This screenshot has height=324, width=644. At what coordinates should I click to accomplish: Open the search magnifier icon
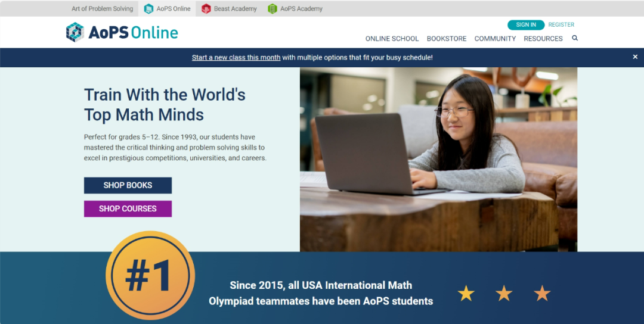[575, 38]
